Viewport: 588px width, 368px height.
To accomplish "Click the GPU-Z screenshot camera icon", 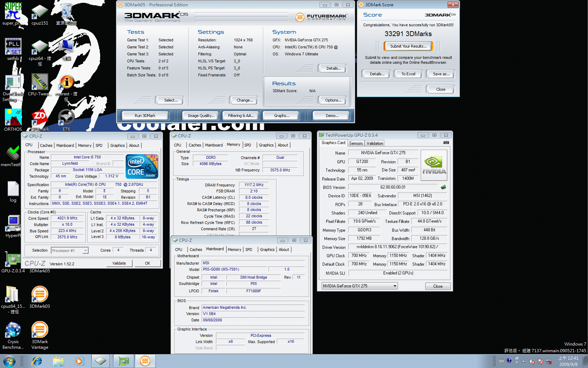I will [446, 143].
